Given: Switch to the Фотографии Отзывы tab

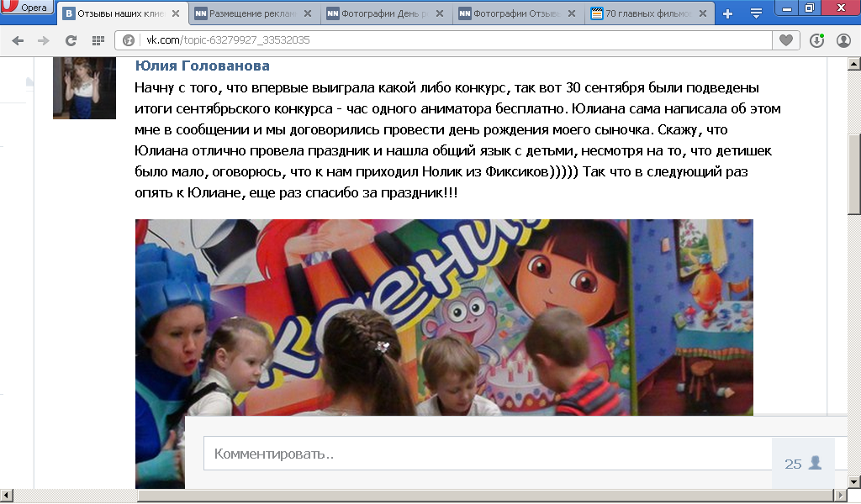Looking at the screenshot, I should click(x=517, y=13).
